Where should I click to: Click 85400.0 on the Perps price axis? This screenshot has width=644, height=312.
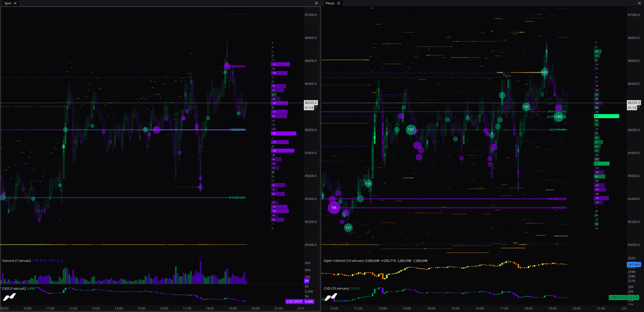click(x=634, y=199)
